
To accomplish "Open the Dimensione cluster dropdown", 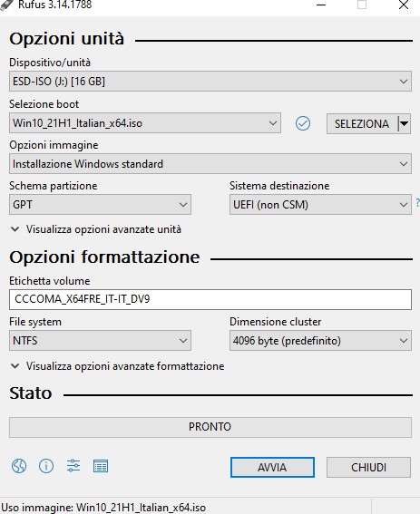I will (320, 340).
